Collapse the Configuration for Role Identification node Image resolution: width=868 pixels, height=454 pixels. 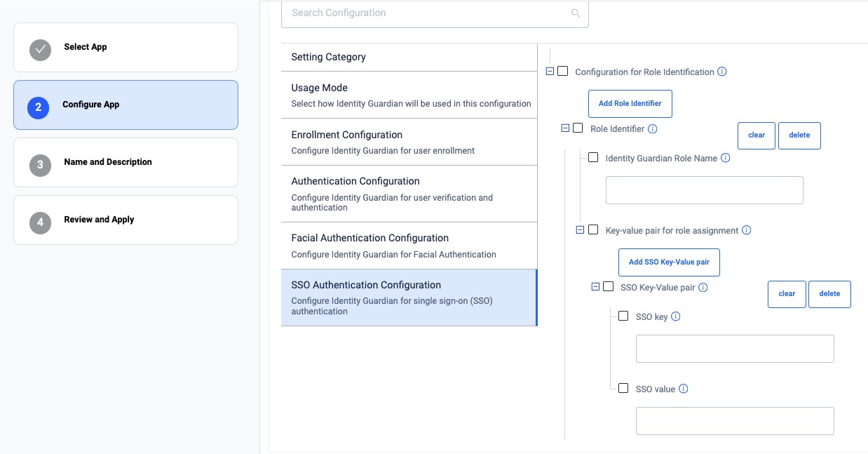coord(550,72)
